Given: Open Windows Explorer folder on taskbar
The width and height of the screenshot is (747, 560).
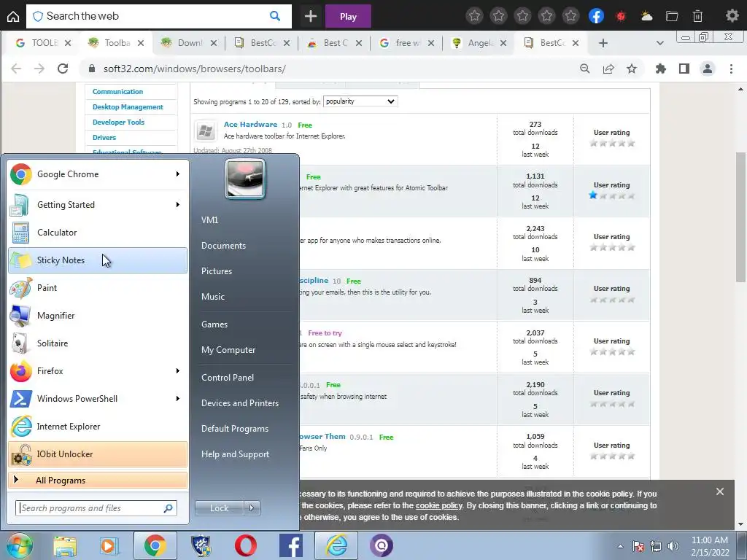Looking at the screenshot, I should point(65,545).
